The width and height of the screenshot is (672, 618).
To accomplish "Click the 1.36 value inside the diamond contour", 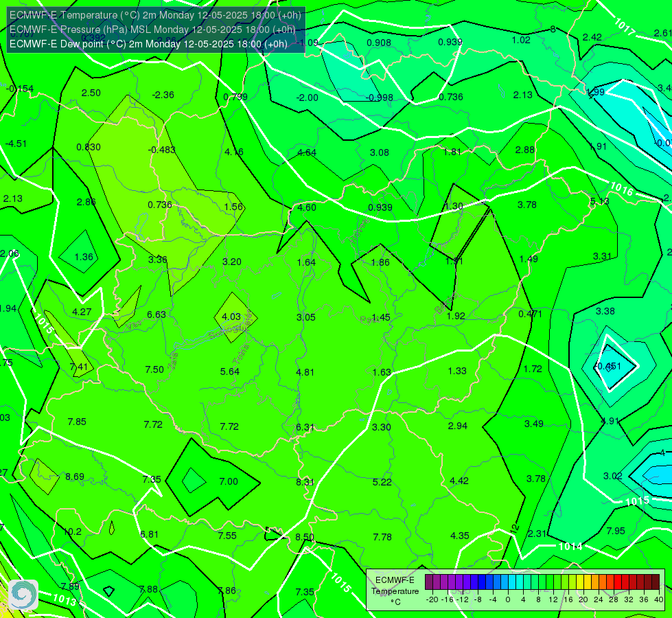I will coord(84,257).
